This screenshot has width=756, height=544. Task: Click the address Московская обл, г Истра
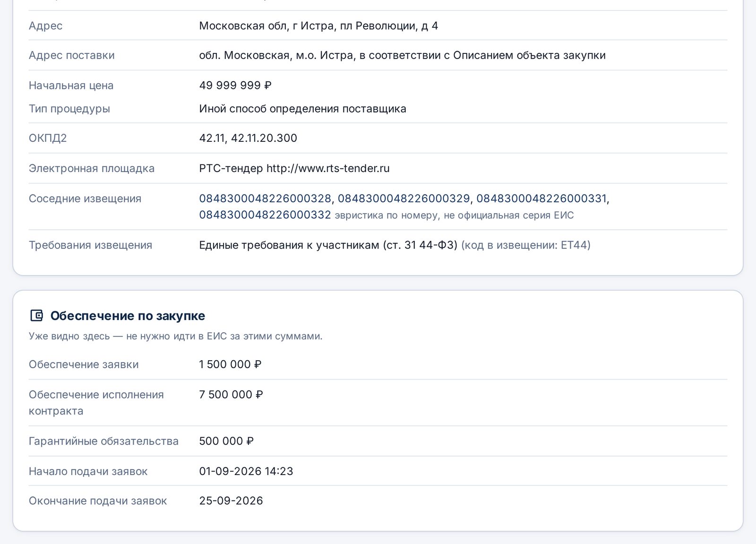(318, 26)
